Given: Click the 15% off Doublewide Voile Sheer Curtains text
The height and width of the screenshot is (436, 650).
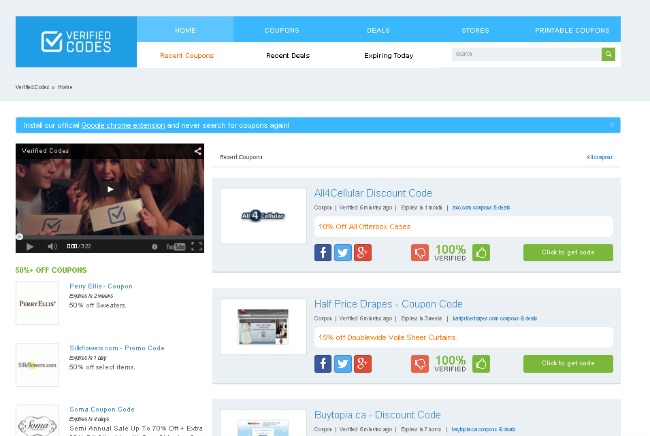Looking at the screenshot, I should 387,337.
